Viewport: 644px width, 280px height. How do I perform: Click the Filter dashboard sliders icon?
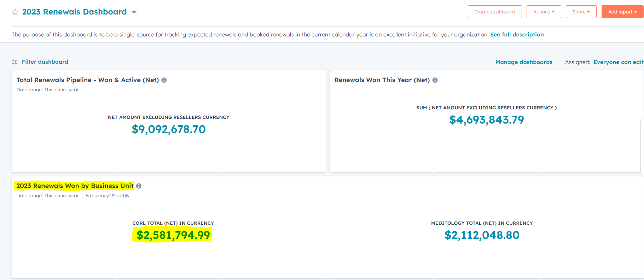click(14, 62)
